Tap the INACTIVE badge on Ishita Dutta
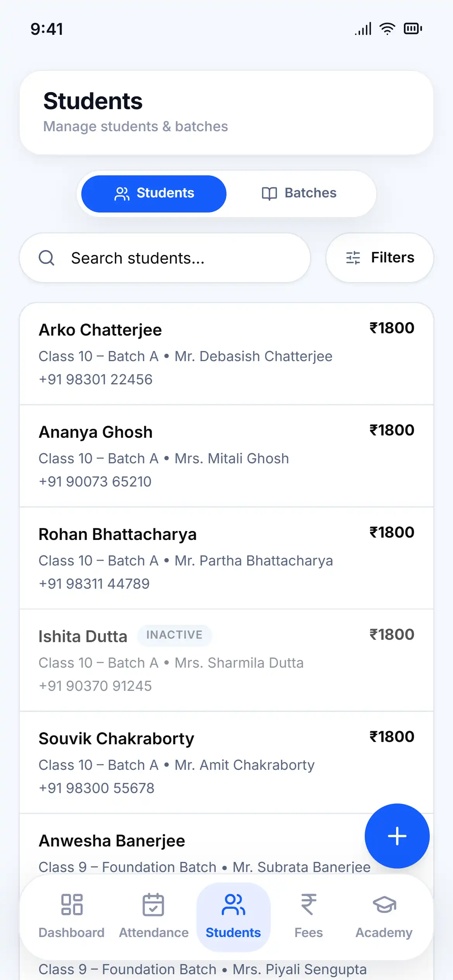Image resolution: width=453 pixels, height=980 pixels. click(174, 635)
